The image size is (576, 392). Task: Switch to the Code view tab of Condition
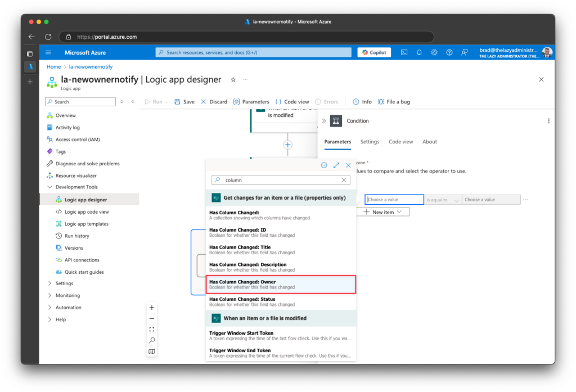tap(400, 142)
